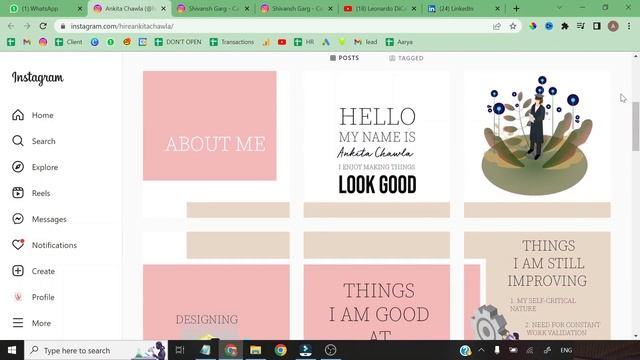Open Task View on the taskbar
Image resolution: width=640 pixels, height=360 pixels.
180,350
